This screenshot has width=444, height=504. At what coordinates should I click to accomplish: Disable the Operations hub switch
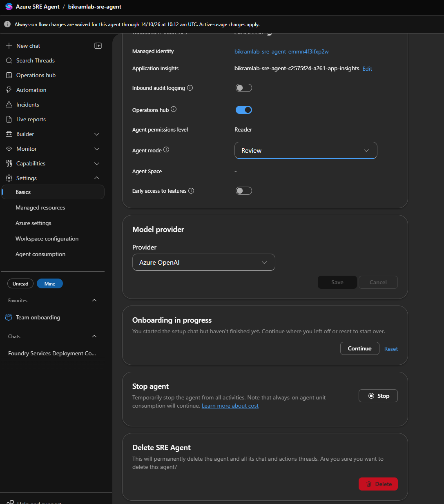point(244,110)
